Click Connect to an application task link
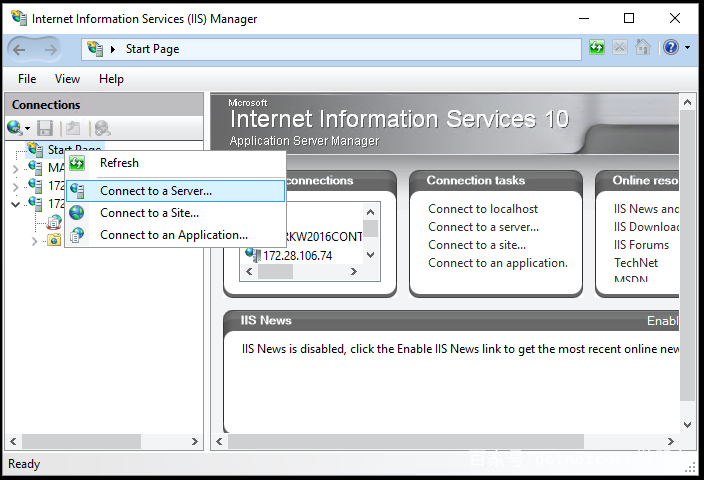Viewport: 704px width, 480px height. coord(498,263)
